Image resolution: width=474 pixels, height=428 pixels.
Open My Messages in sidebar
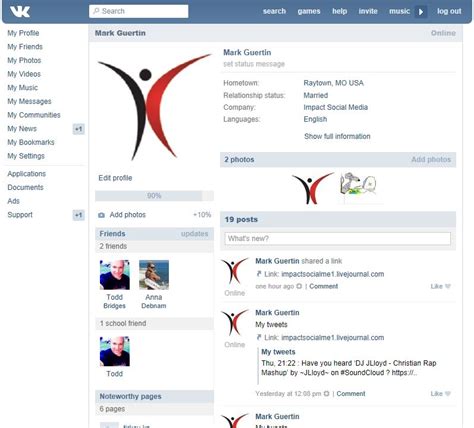tap(29, 101)
